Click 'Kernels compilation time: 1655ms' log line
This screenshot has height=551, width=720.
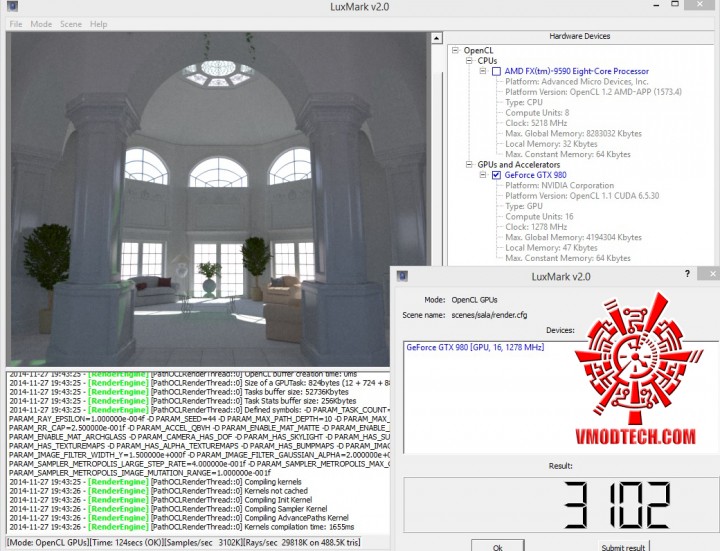(x=181, y=527)
